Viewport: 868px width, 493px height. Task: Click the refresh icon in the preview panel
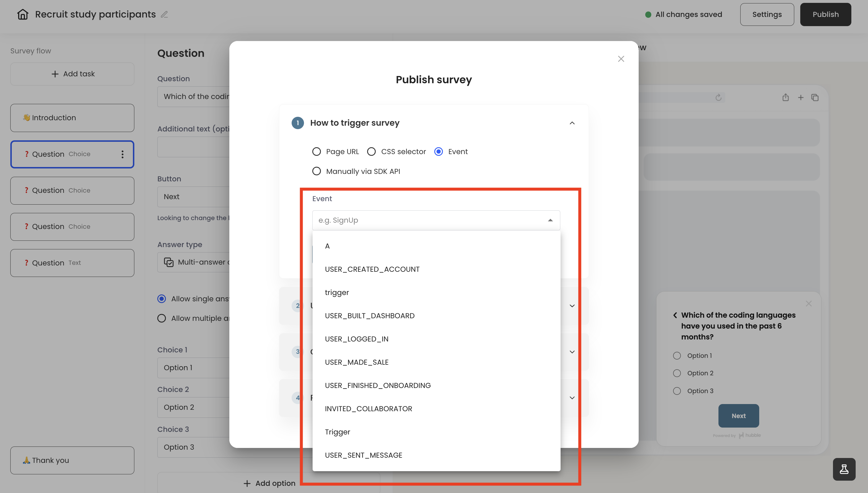[x=719, y=98]
